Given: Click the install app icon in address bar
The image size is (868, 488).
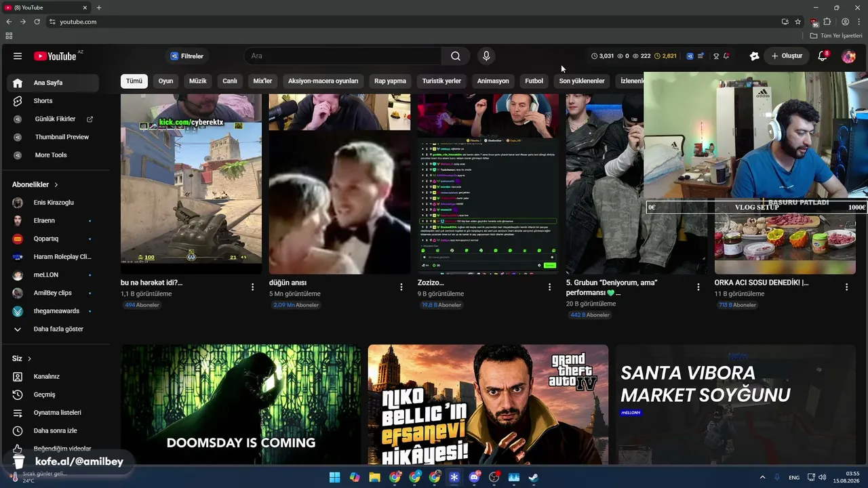Looking at the screenshot, I should tap(785, 22).
